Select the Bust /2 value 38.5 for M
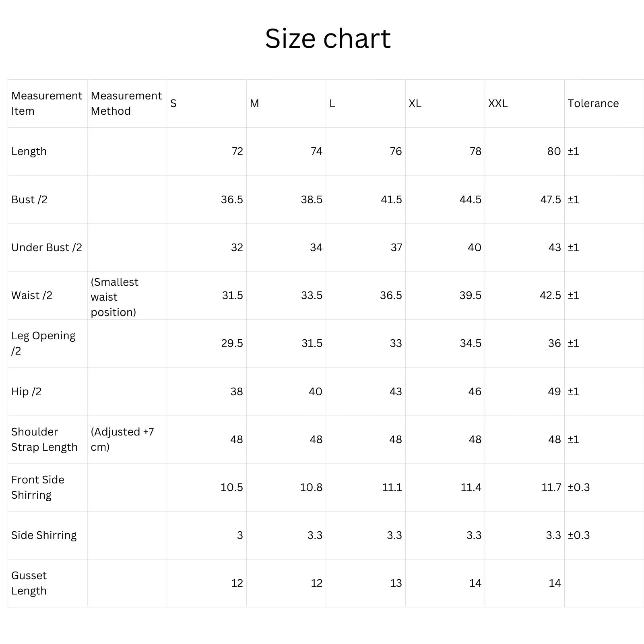 (x=311, y=200)
